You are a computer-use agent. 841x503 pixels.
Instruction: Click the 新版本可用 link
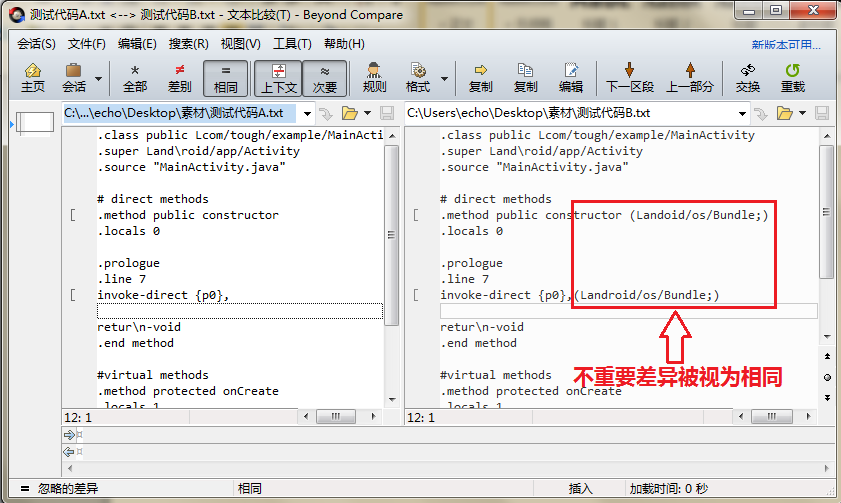786,45
